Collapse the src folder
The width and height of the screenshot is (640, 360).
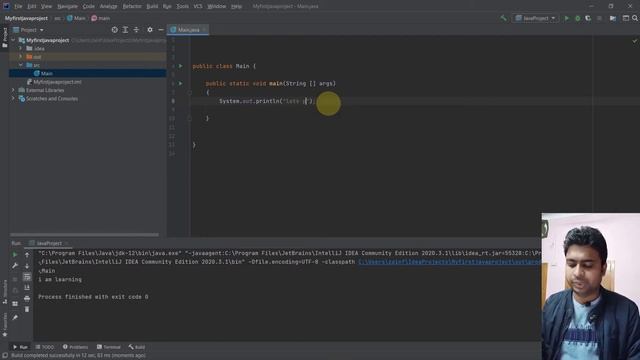[x=20, y=65]
